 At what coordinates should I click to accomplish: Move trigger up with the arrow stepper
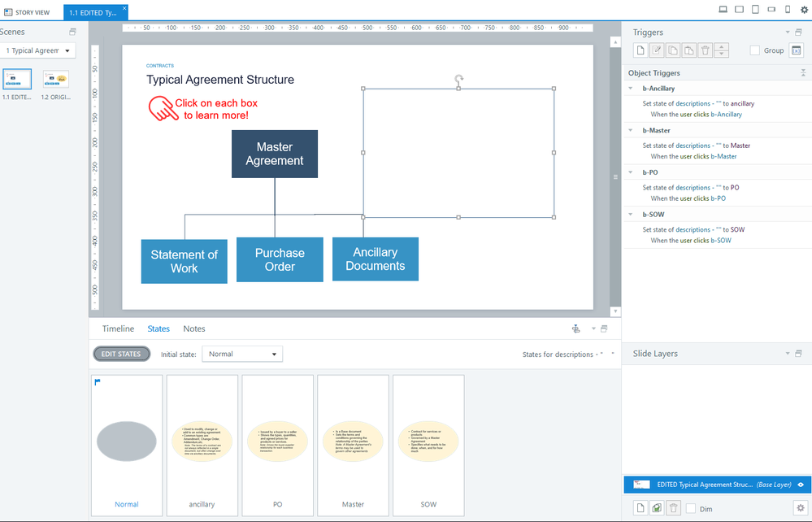(x=721, y=46)
